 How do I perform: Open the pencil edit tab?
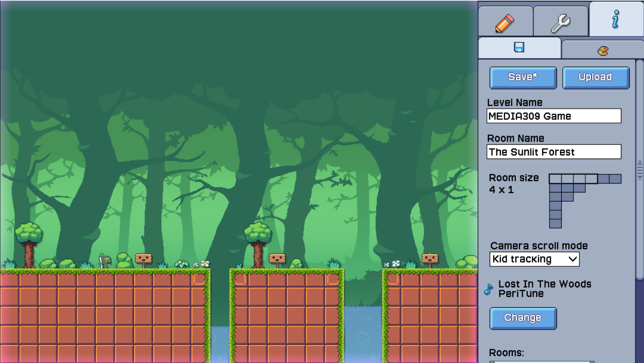(506, 21)
